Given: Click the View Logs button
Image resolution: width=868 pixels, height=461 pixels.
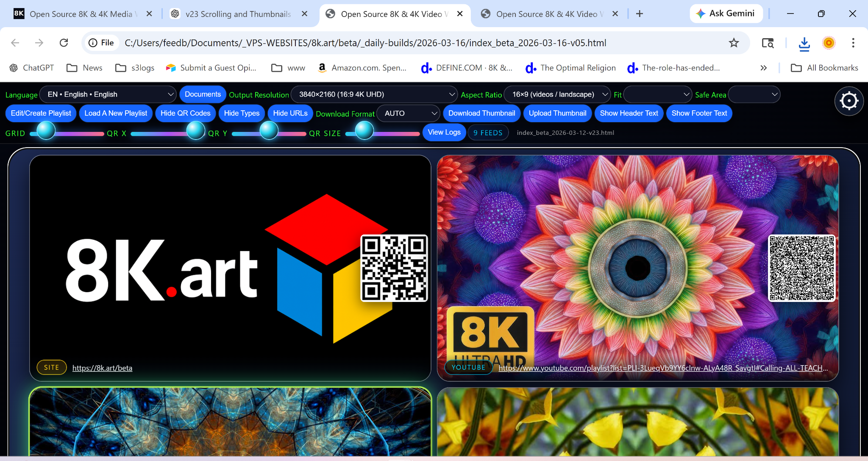Looking at the screenshot, I should (x=444, y=132).
